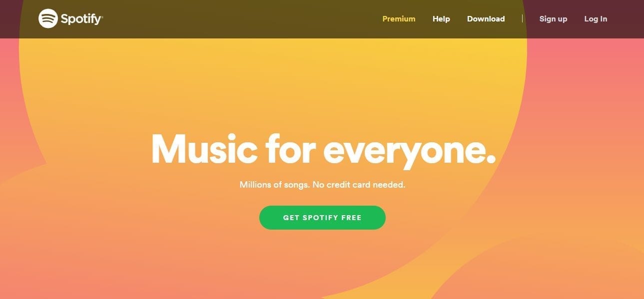The height and width of the screenshot is (299, 644).
Task: Click the word for in the headline
Action: pyautogui.click(x=290, y=148)
